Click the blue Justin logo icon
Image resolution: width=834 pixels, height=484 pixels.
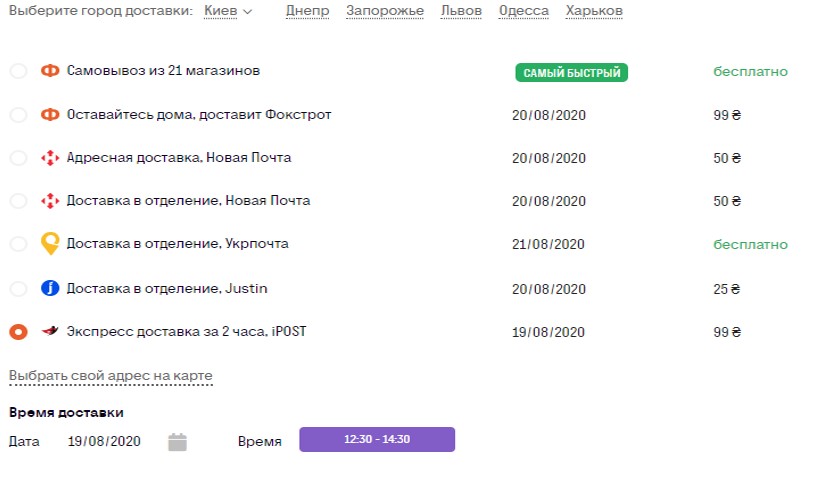coord(50,289)
